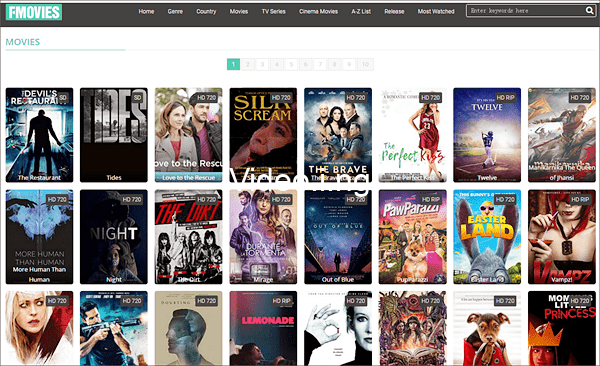
Task: Open The Dirt movie poster
Action: [x=188, y=237]
